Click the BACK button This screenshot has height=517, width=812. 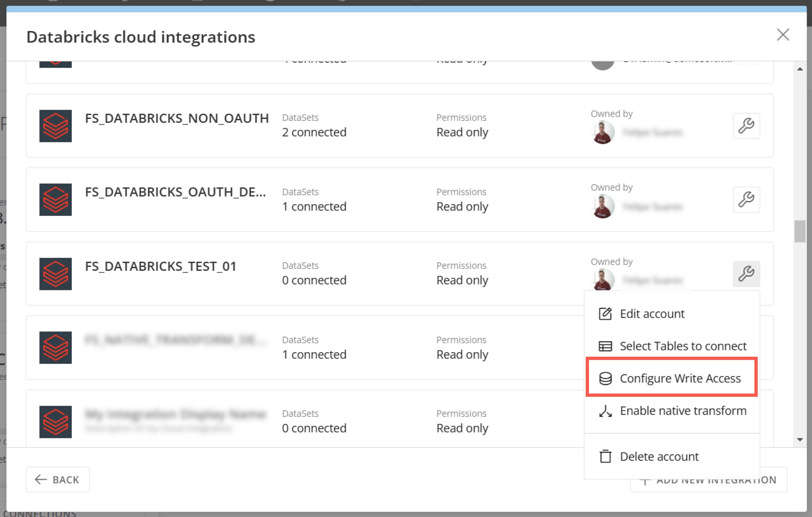click(x=57, y=479)
